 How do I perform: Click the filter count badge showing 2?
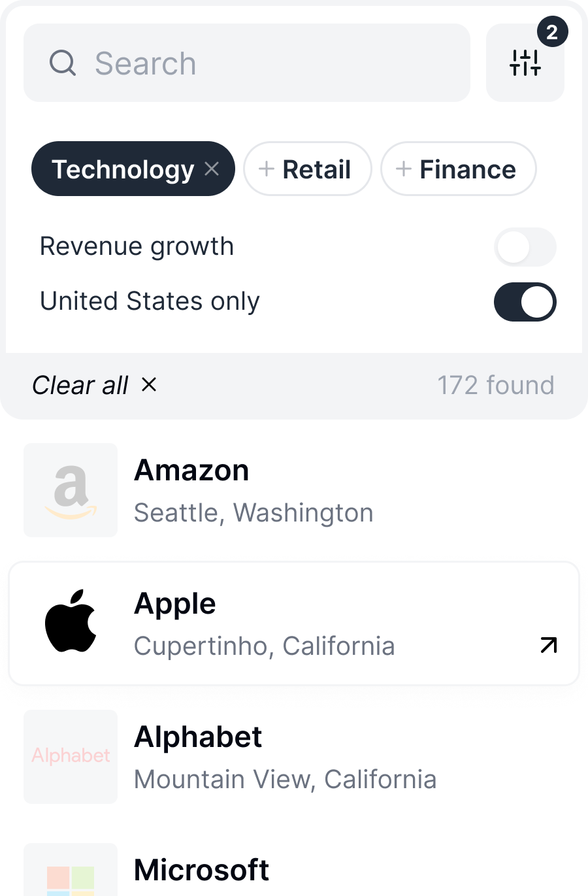pos(552,32)
